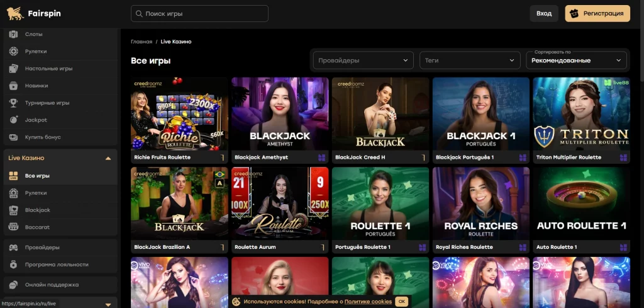
Task: Click the Новинки sidebar icon
Action: pos(14,86)
